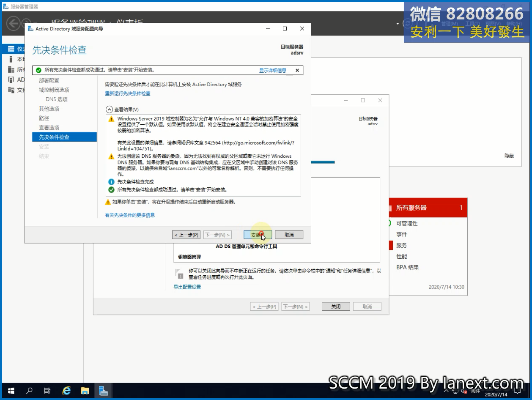The height and width of the screenshot is (400, 532).
Task: Click 重新运行先决条件检查 link
Action: [128, 93]
